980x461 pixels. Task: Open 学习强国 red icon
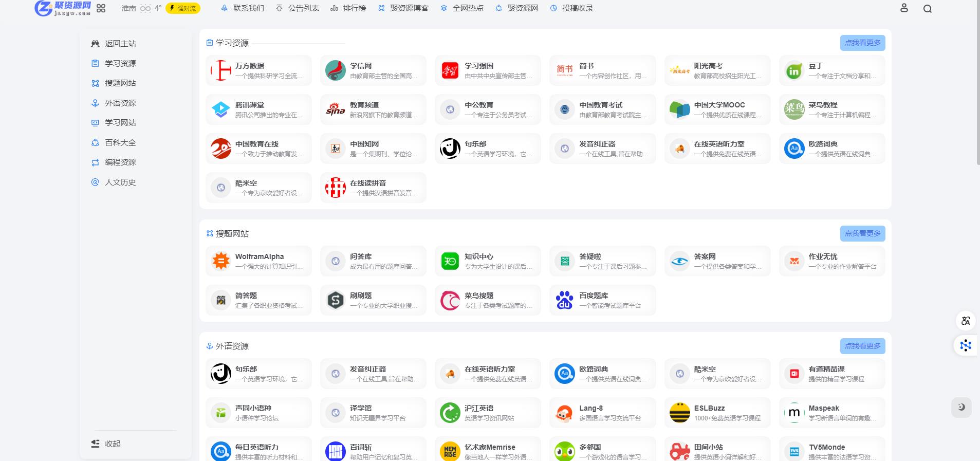[x=450, y=70]
